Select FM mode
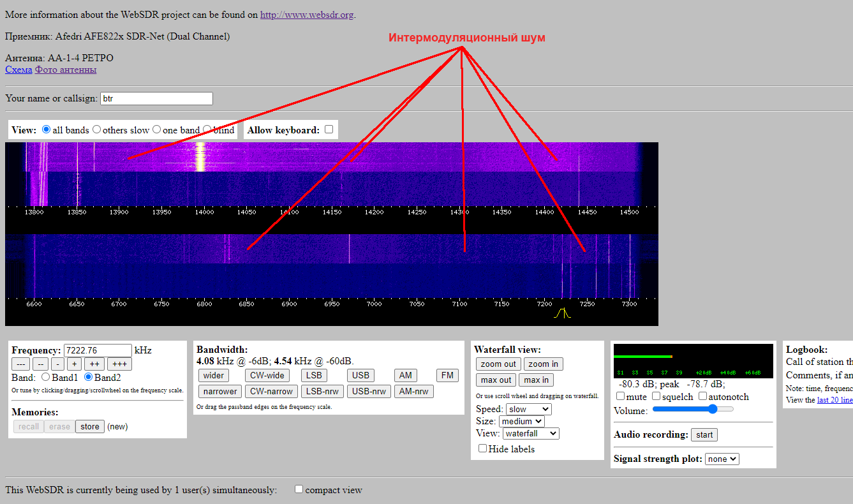The image size is (853, 504). point(447,375)
